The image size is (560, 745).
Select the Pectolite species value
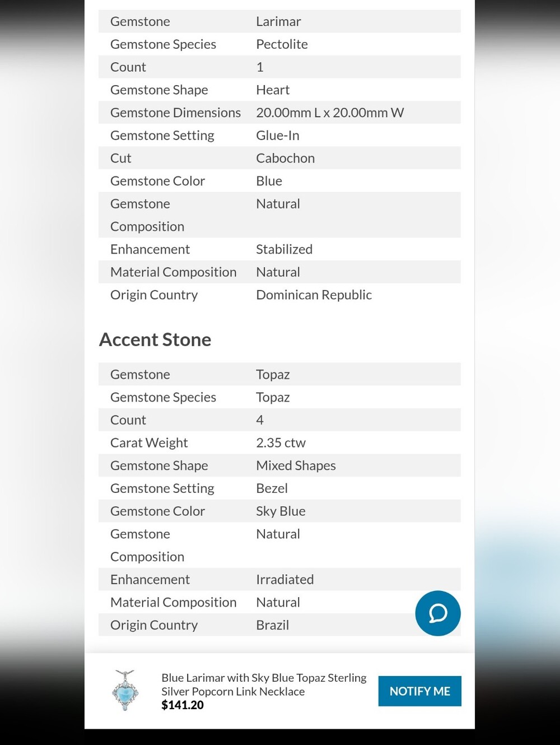[282, 44]
